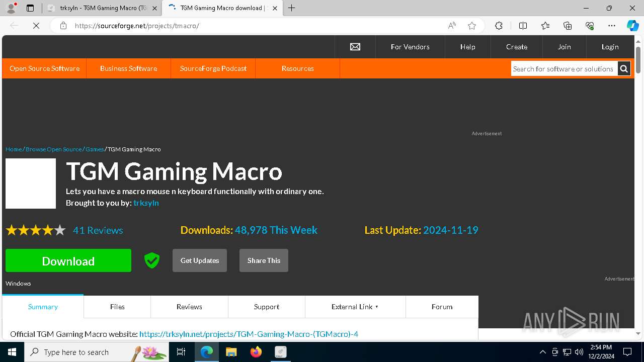This screenshot has height=362, width=644.
Task: Open the 41 Reviews link
Action: coord(98,230)
